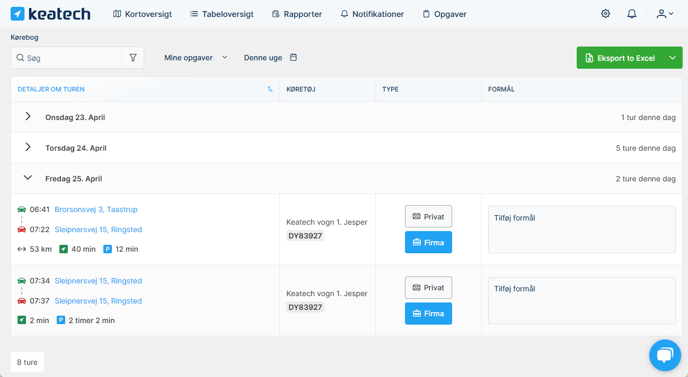
Task: Open the chat support bubble
Action: [x=665, y=355]
